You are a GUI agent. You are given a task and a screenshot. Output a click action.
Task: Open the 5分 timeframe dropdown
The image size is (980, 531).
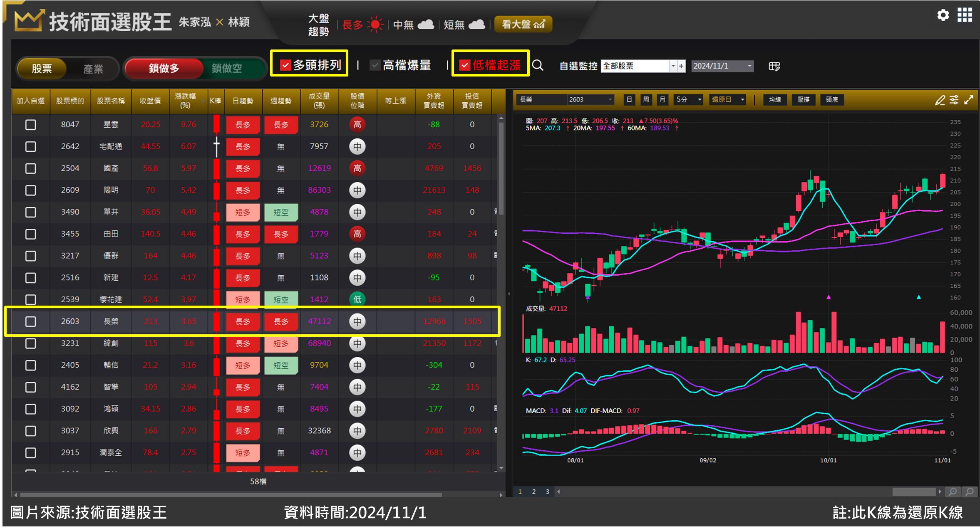pos(687,99)
